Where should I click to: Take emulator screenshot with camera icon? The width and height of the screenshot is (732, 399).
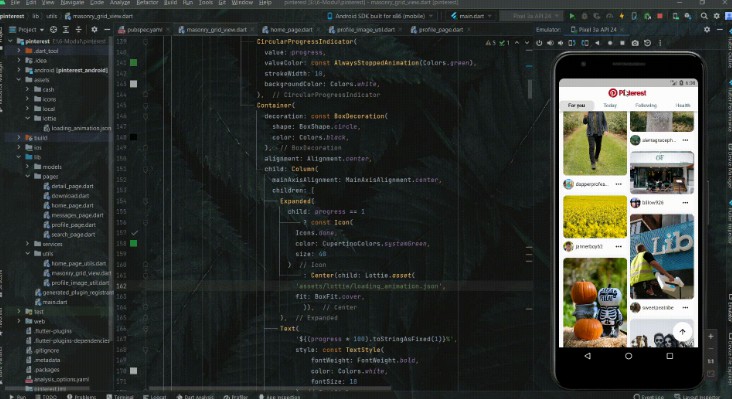coord(635,43)
